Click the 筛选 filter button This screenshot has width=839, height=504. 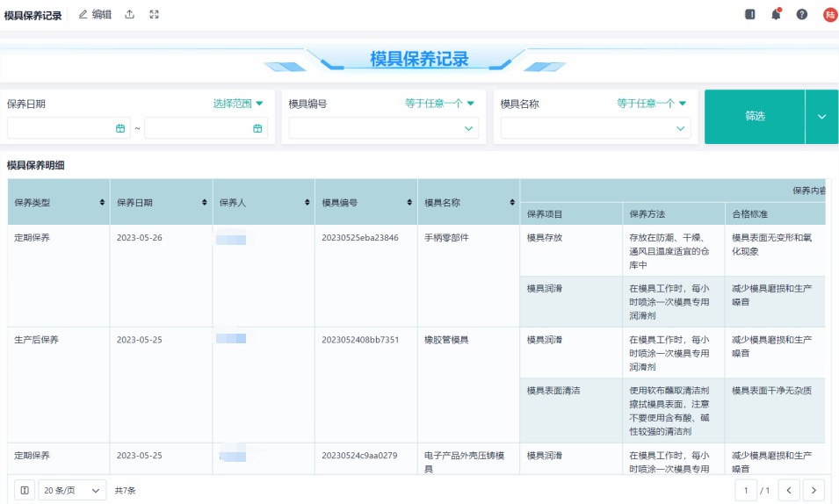click(755, 117)
